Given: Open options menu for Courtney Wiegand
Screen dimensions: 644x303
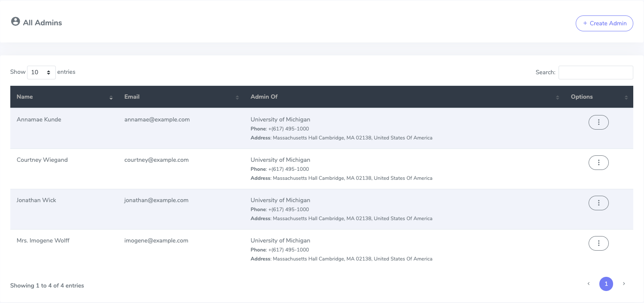Looking at the screenshot, I should coord(598,163).
